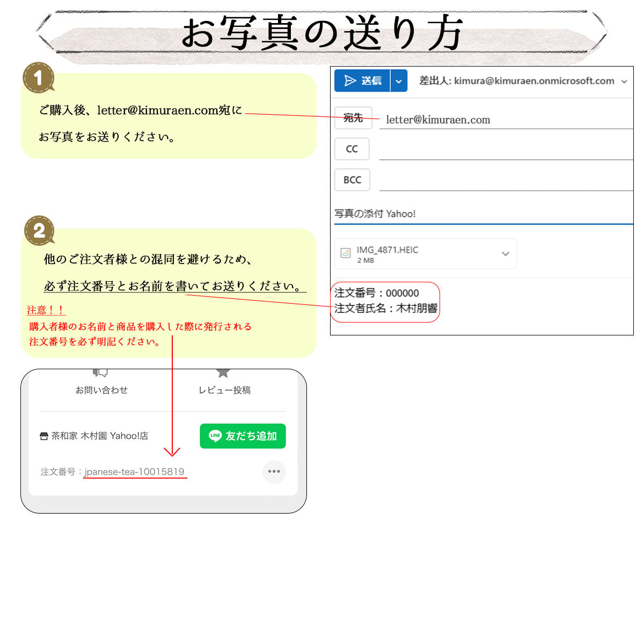Viewport: 644px width, 644px height.
Task: Click the 宛先 recipient button
Action: coord(353,118)
